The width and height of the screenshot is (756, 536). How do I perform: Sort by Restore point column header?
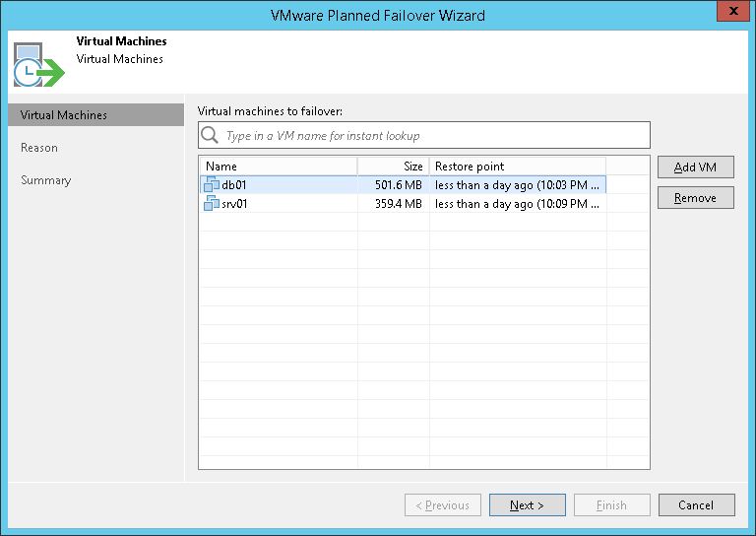click(x=518, y=167)
